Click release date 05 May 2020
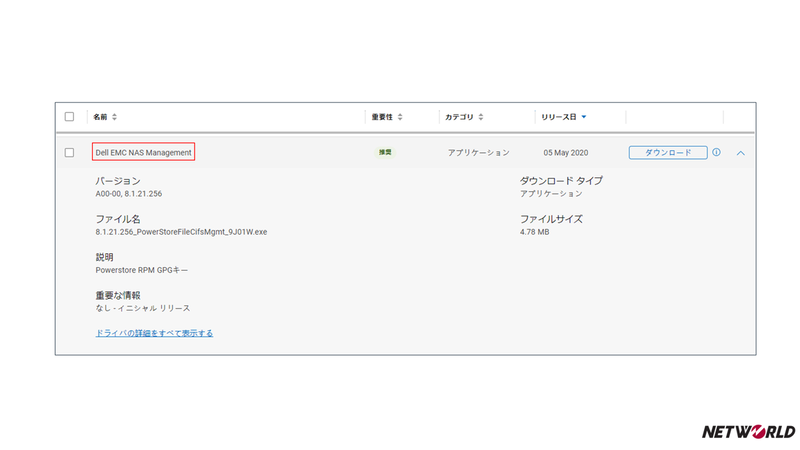 click(565, 153)
